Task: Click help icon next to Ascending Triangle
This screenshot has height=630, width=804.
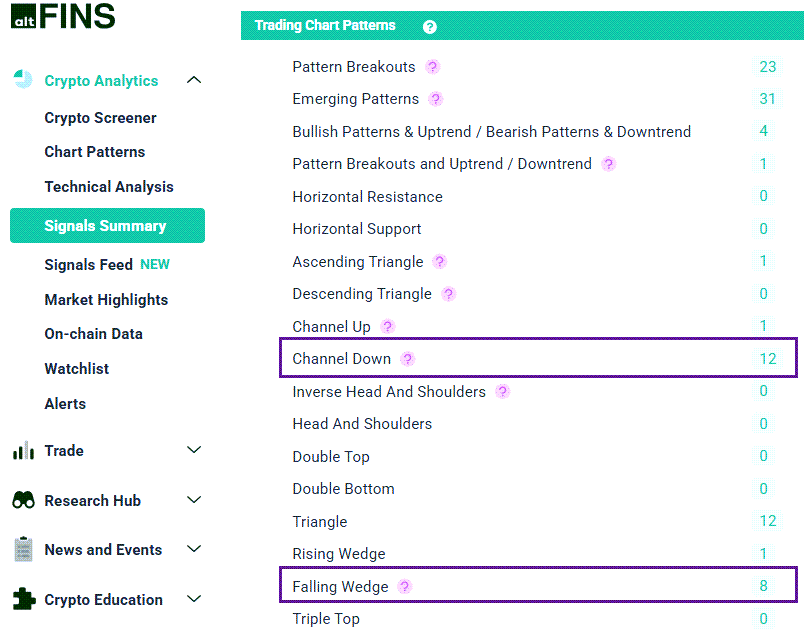Action: (x=439, y=262)
